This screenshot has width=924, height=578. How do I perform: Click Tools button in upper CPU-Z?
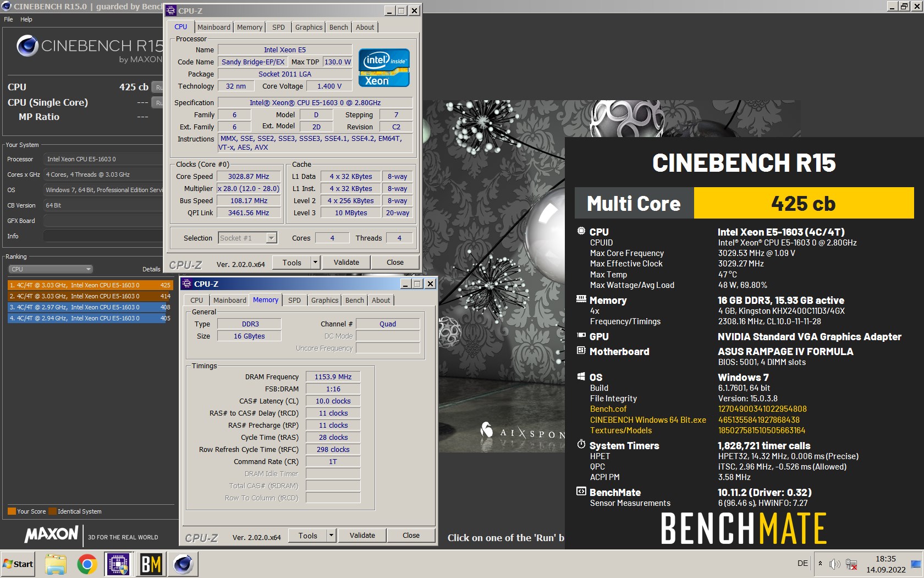[292, 263]
